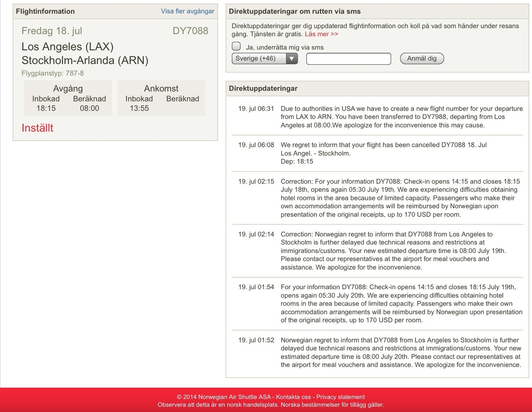Click the 'Flygplanstyp: 787-8' aircraft type text
This screenshot has height=412, width=532.
click(53, 73)
